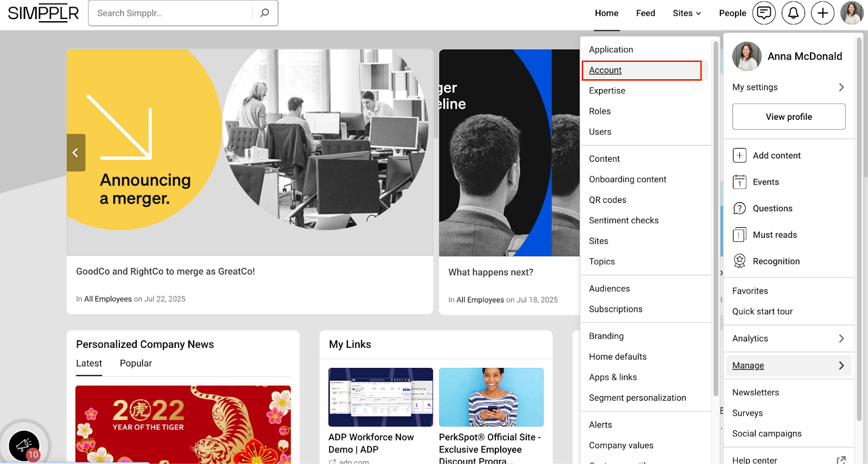The height and width of the screenshot is (464, 868).
Task: Select Branding in the Manage menu
Action: (x=606, y=336)
